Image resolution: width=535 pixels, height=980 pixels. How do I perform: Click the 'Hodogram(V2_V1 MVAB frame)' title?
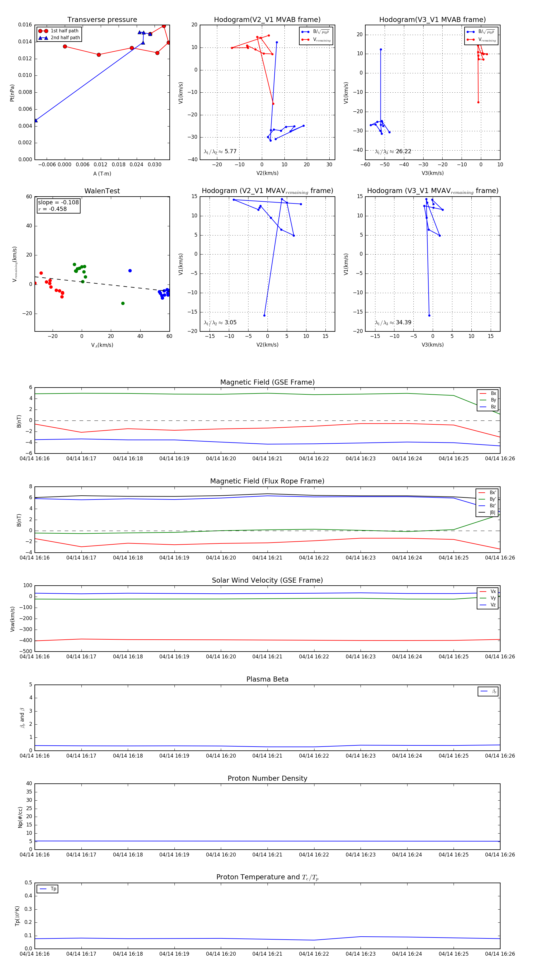[267, 20]
